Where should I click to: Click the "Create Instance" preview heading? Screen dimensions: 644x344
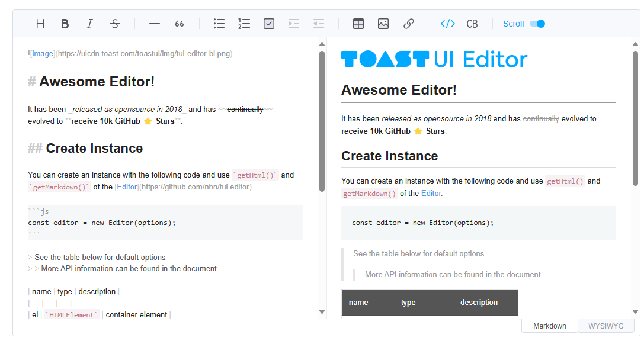pyautogui.click(x=389, y=156)
